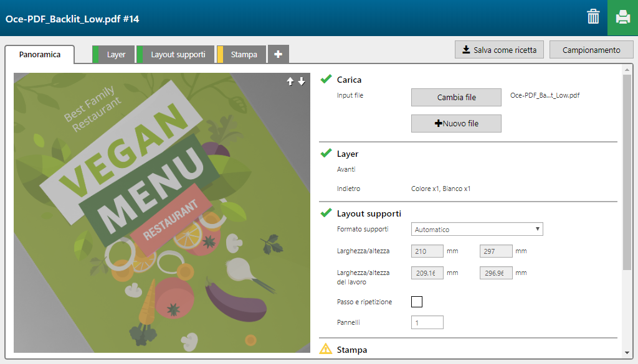Click the green printer icon
Viewport: 638px width, 364px height.
click(x=622, y=17)
